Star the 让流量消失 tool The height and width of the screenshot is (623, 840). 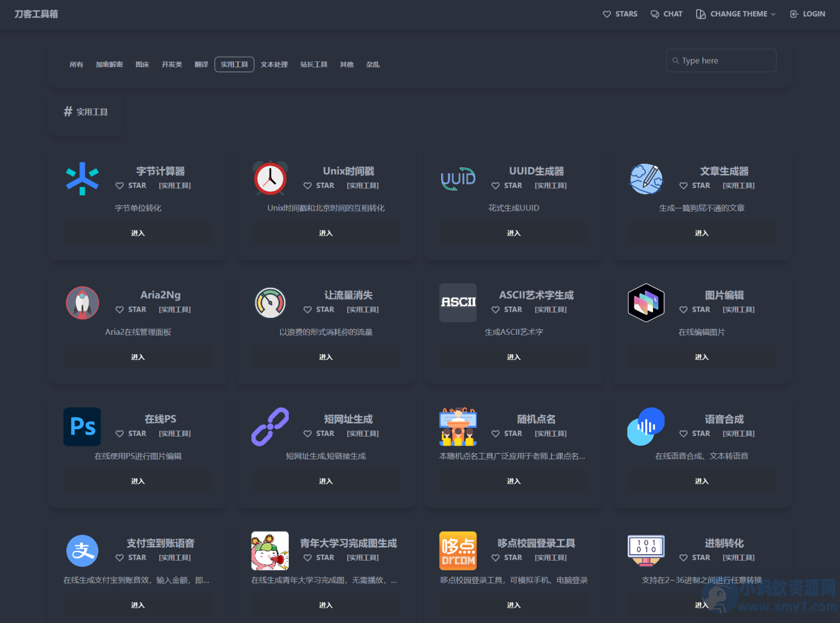click(x=319, y=310)
